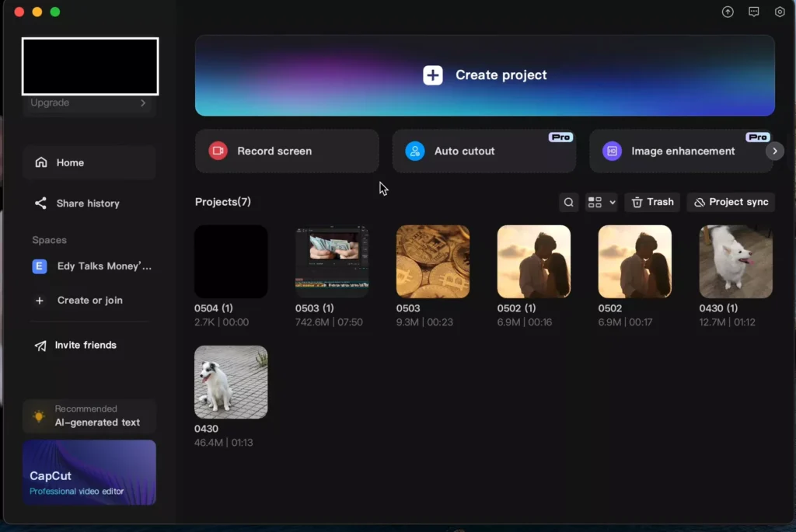Click the paper plane Invite friends icon

[40, 346]
